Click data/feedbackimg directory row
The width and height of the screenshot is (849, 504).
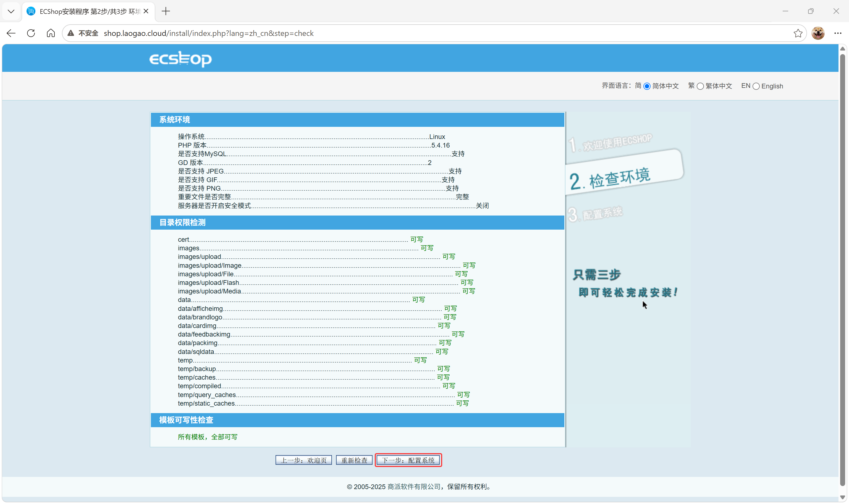321,335
